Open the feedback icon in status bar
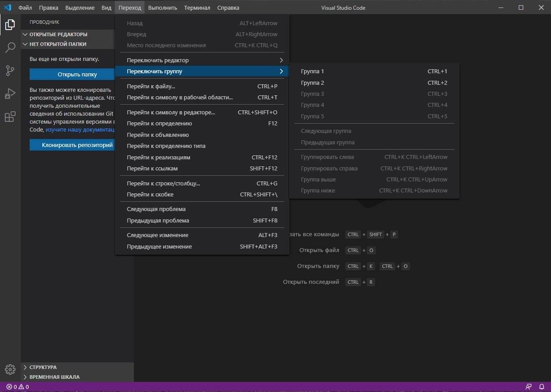Viewport: 551px width, 392px height. (528, 387)
